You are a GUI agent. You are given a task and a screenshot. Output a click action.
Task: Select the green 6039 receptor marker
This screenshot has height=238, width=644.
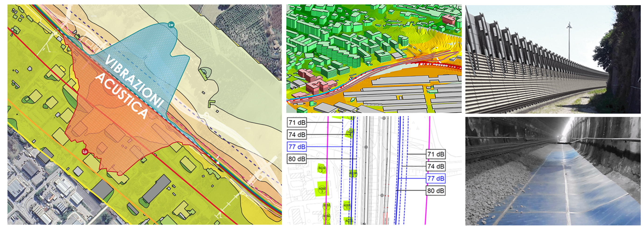[x=322, y=169]
